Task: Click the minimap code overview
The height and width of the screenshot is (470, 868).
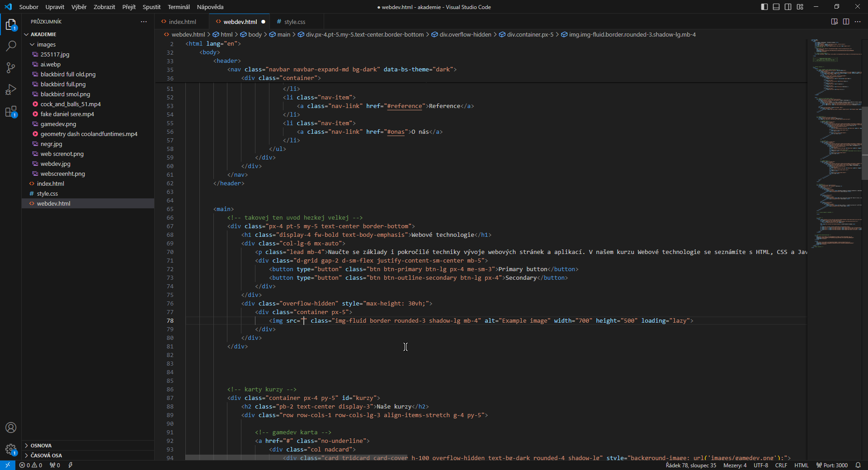Action: coord(834,136)
